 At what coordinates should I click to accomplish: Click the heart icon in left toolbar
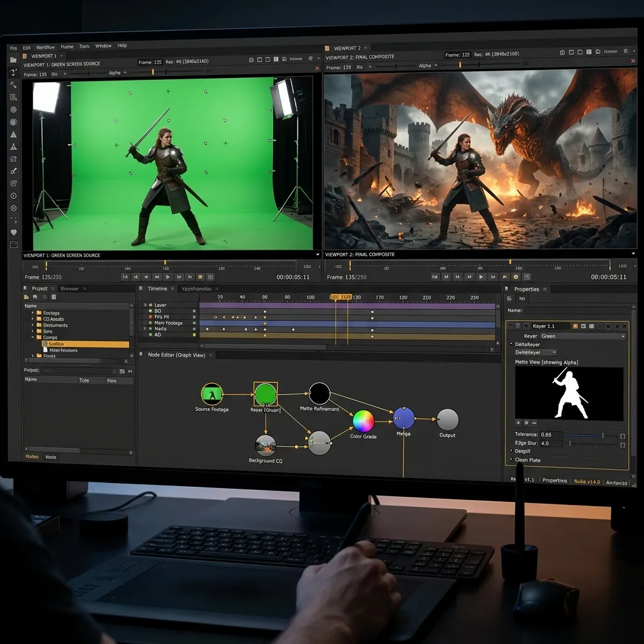click(x=14, y=233)
